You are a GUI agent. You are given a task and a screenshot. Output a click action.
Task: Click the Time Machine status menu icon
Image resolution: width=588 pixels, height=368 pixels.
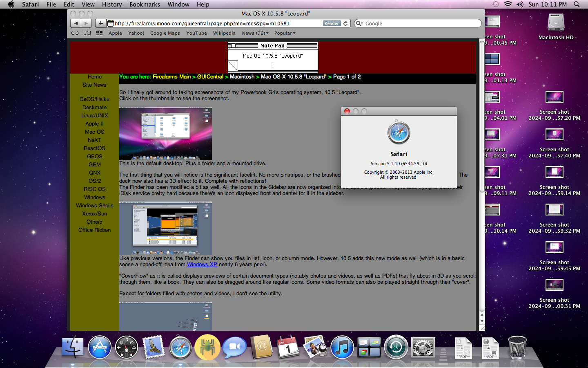click(495, 4)
